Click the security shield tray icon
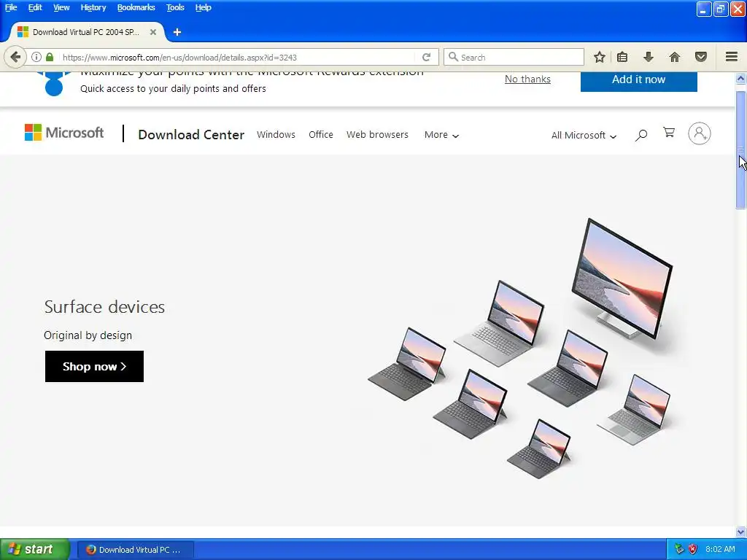This screenshot has width=747, height=560. [x=693, y=549]
